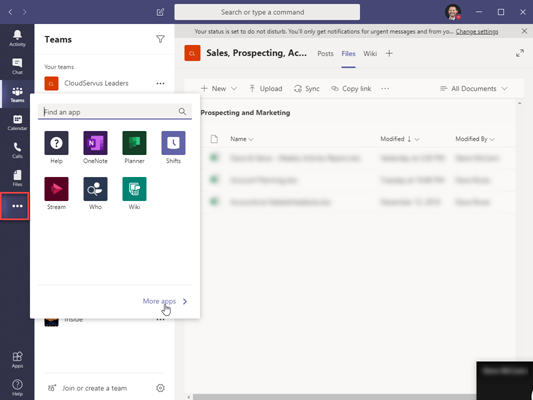Click the More added apps ellipsis in the sidebar
The height and width of the screenshot is (400, 533).
pos(17,206)
